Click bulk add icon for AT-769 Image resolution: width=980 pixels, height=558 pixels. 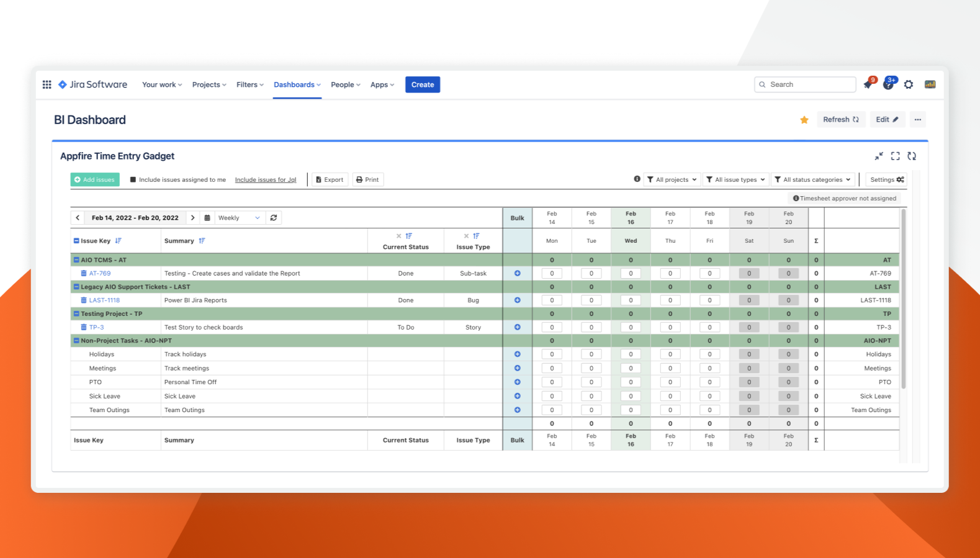517,273
